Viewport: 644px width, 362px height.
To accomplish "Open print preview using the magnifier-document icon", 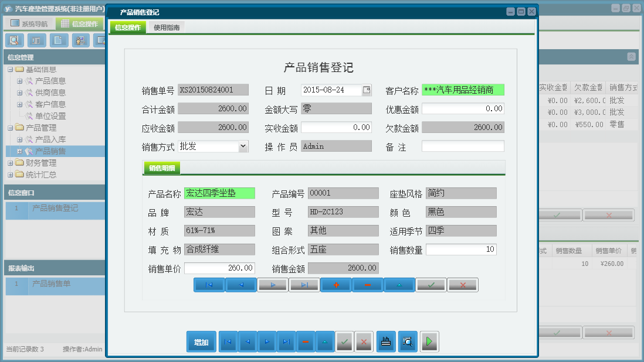I will (x=407, y=341).
